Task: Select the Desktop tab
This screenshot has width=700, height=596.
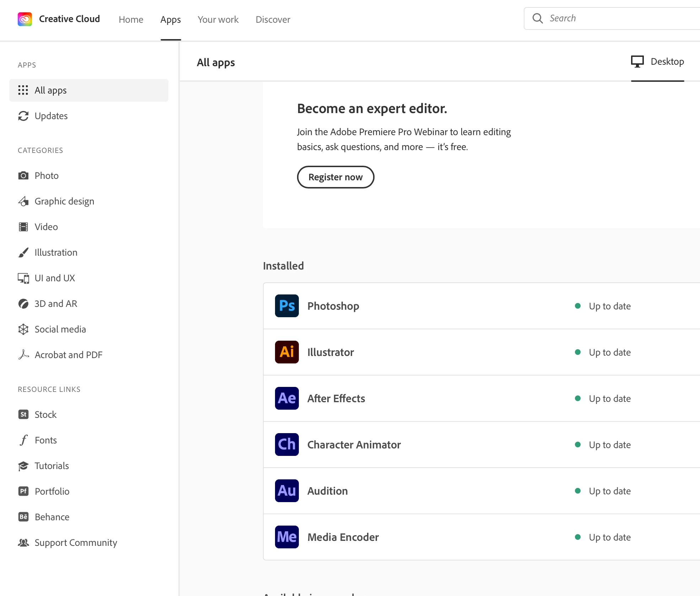Action: coord(657,62)
